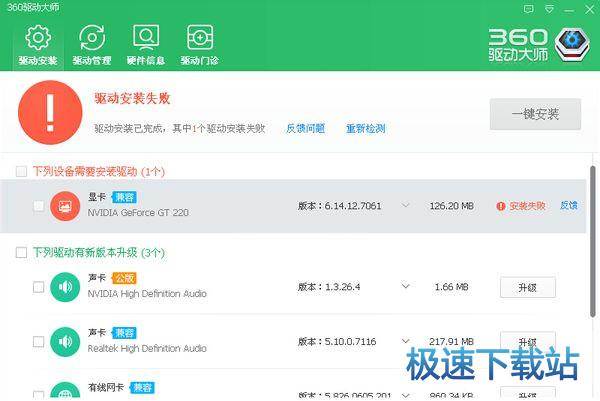Click the 重新检测 link
The width and height of the screenshot is (600, 401).
365,129
